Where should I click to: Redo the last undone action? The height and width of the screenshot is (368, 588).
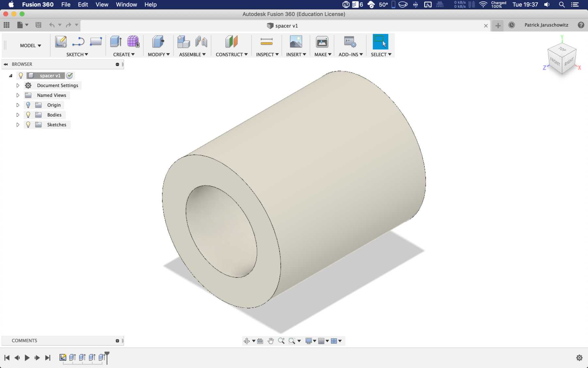click(x=68, y=25)
